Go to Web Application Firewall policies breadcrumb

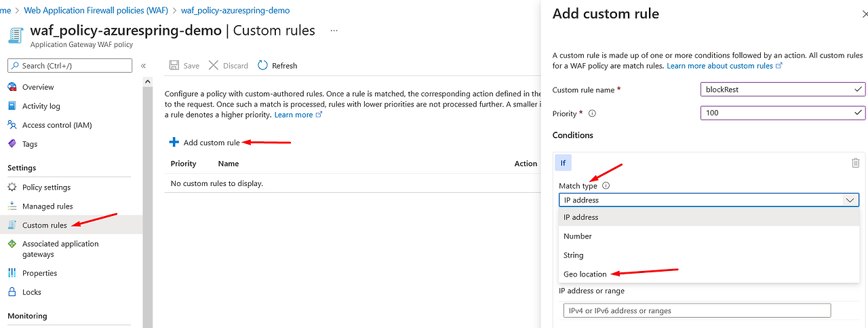pyautogui.click(x=96, y=11)
